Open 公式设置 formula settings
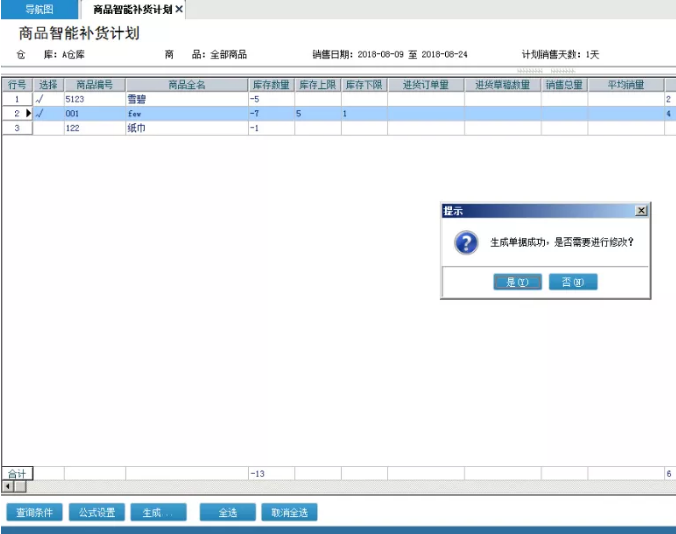676x534 pixels. pyautogui.click(x=97, y=512)
